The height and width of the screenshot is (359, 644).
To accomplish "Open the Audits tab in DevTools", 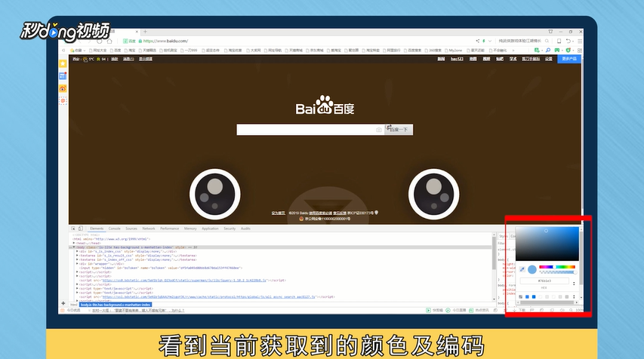I will coord(245,229).
